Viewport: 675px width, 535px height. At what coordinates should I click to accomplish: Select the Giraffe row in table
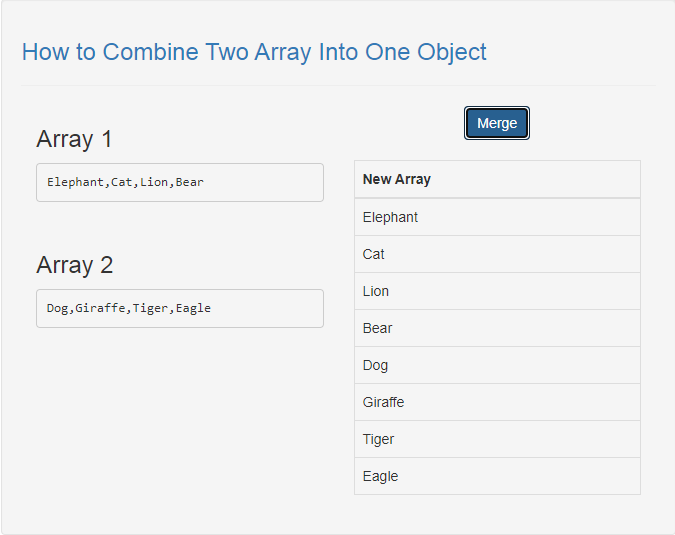click(497, 402)
